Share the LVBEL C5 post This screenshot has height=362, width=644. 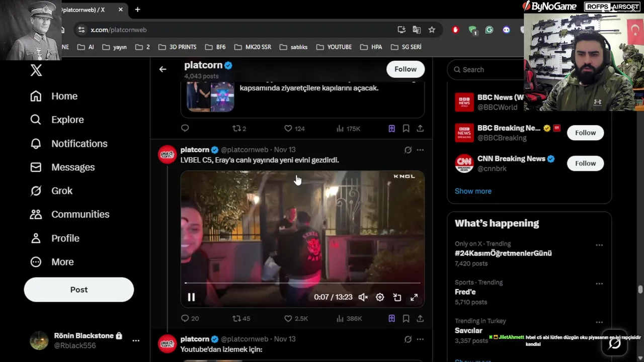pos(420,318)
